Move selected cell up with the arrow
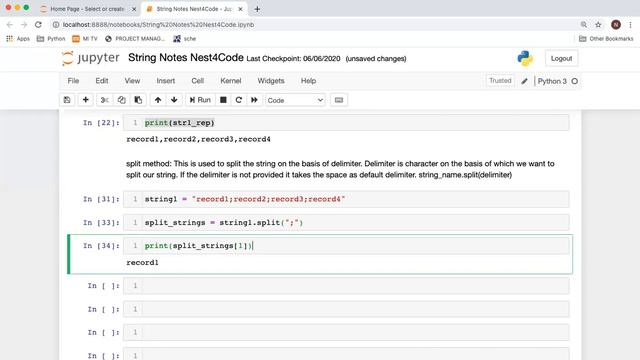 tap(158, 100)
